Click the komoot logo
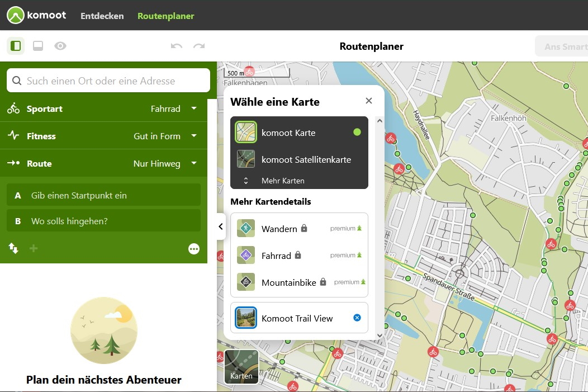Image resolution: width=588 pixels, height=392 pixels. pyautogui.click(x=37, y=15)
